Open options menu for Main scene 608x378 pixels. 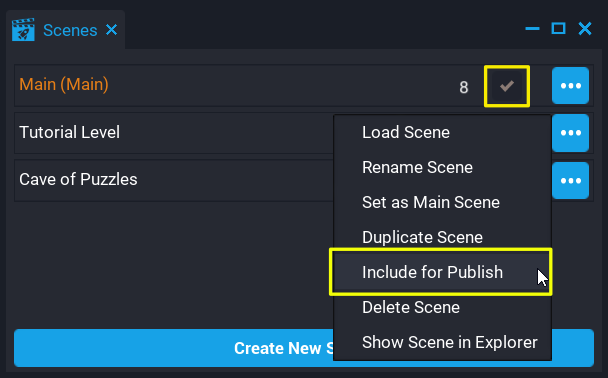tap(570, 86)
